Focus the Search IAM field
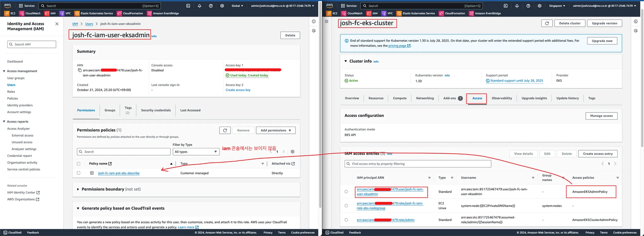Screen dimensions: 644x236 [x=32, y=44]
